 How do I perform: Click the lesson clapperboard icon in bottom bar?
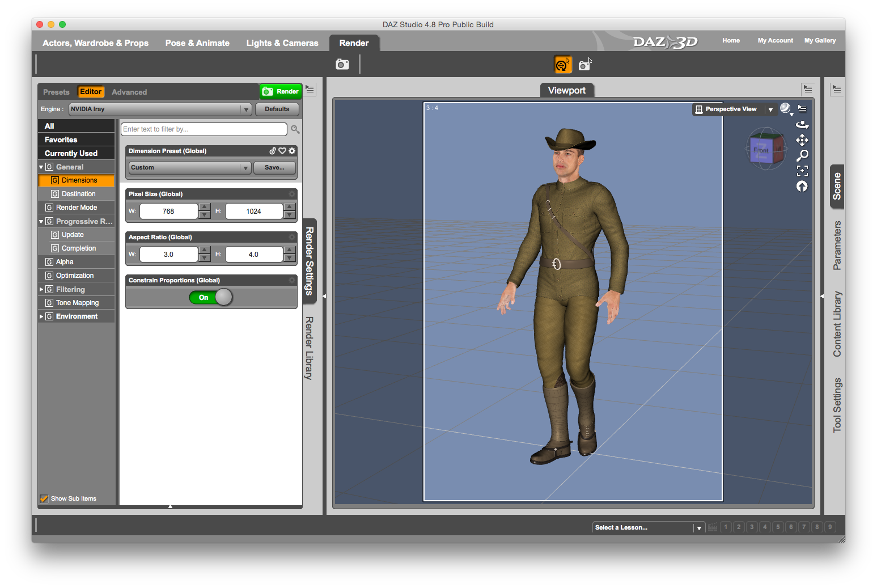click(x=713, y=527)
